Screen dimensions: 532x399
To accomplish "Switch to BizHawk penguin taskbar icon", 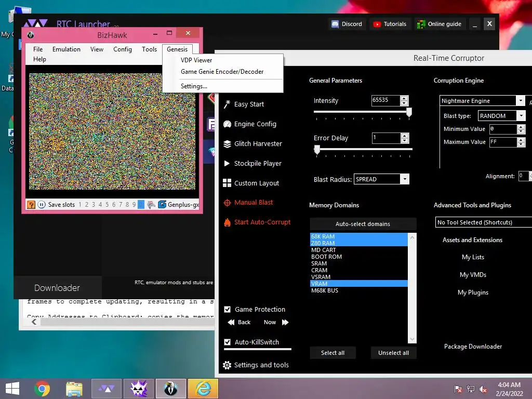I will [170, 389].
